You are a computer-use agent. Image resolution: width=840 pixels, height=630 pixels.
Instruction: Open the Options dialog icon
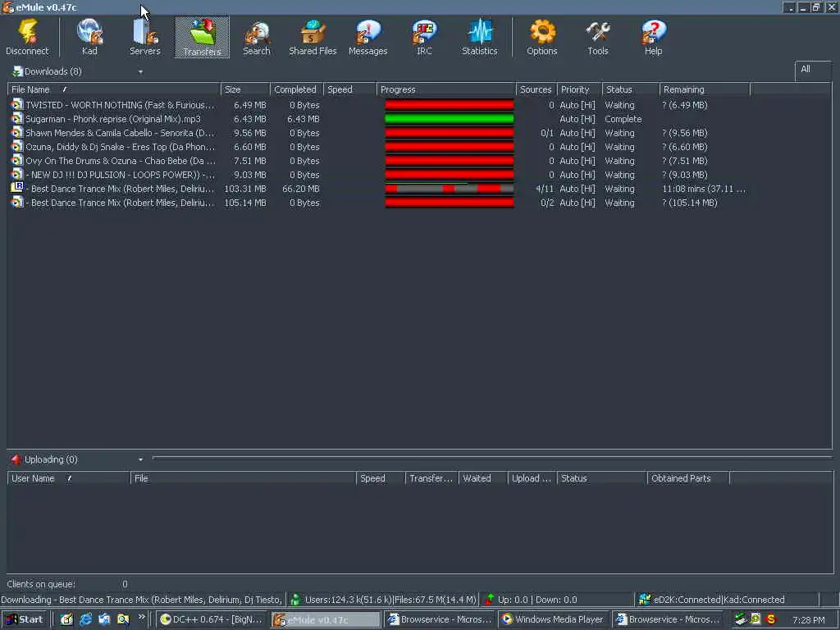(542, 37)
